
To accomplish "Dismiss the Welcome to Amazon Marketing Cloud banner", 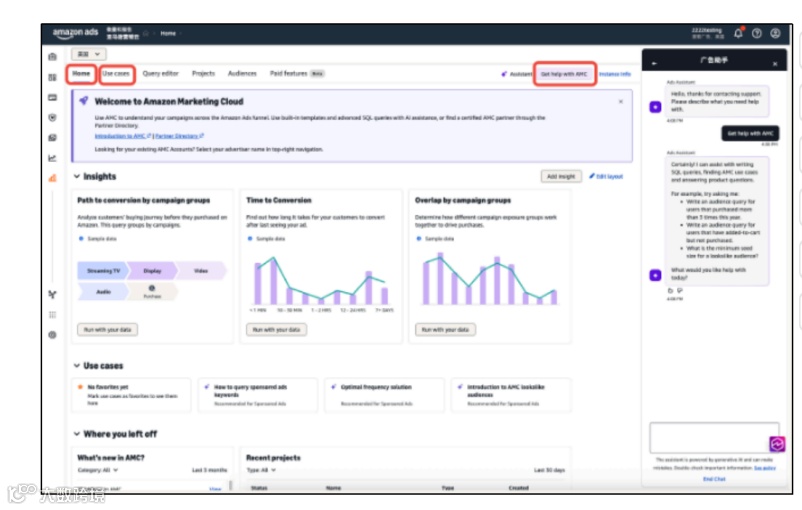I will (620, 102).
